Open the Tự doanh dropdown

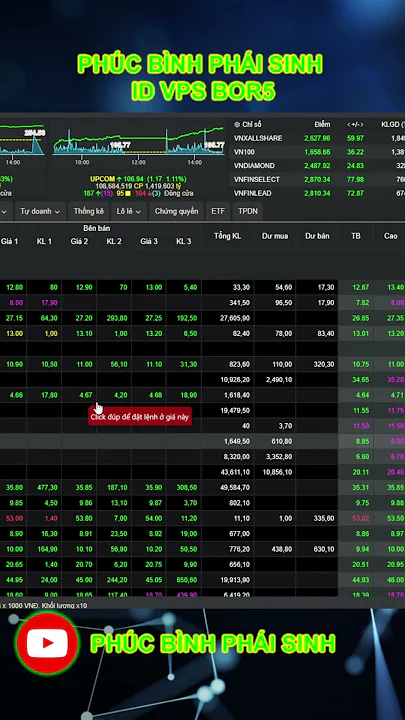point(40,211)
